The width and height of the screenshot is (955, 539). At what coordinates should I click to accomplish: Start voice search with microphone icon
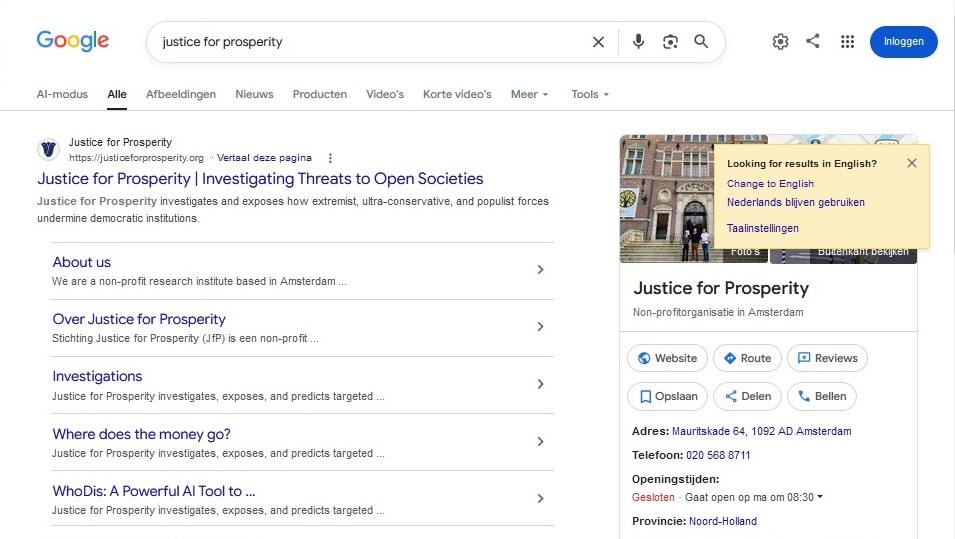click(x=638, y=41)
